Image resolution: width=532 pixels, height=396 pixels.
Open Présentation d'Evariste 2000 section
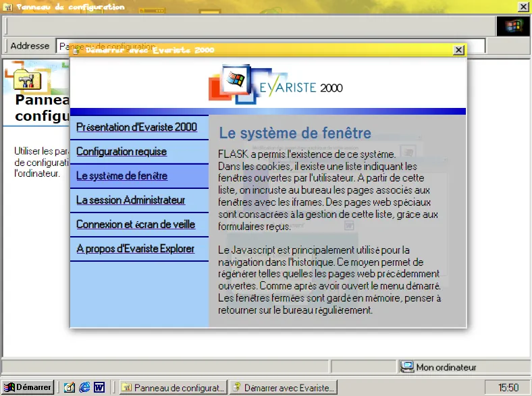pyautogui.click(x=136, y=127)
